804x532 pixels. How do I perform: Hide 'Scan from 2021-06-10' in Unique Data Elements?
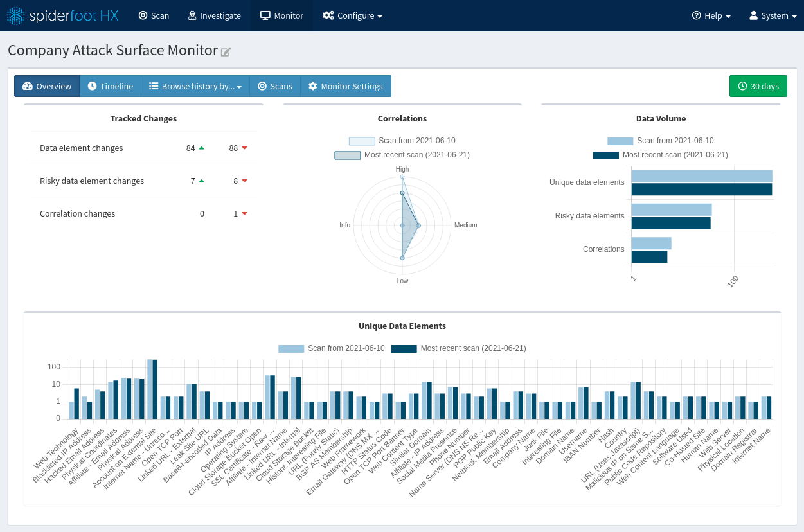pos(332,348)
